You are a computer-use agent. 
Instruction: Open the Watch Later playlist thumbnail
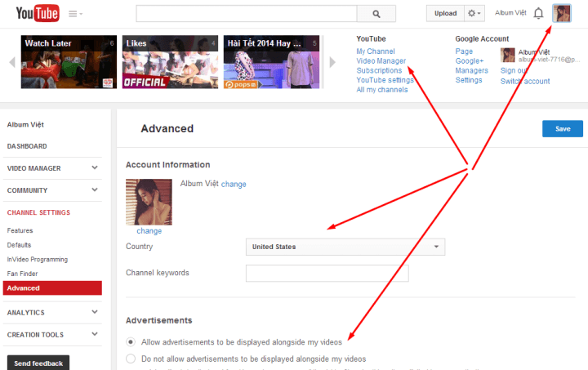point(69,62)
